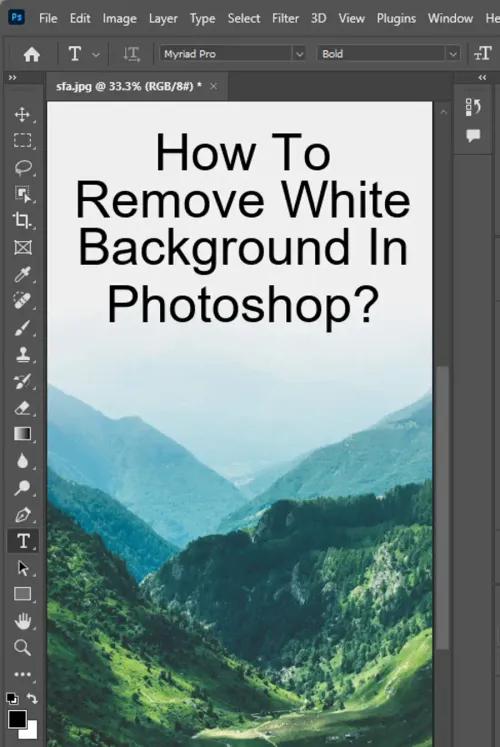Toggle text orientation in options bar
This screenshot has height=747, width=500.
point(131,54)
